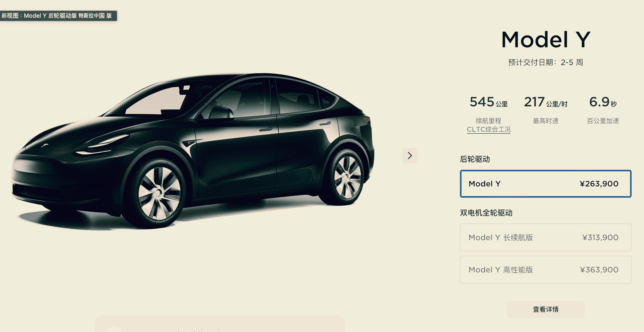This screenshot has height=332, width=644.
Task: Select the Model Y rear-wheel drive option
Action: [546, 184]
